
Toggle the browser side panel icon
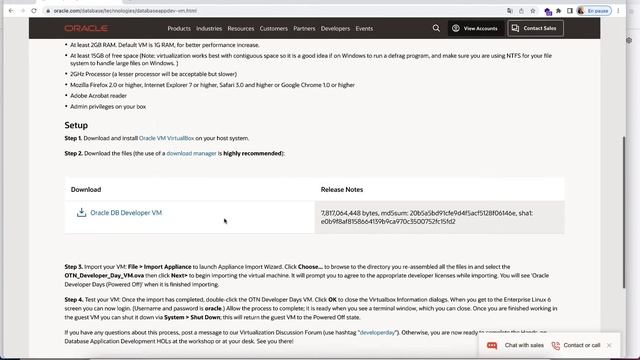[x=570, y=11]
